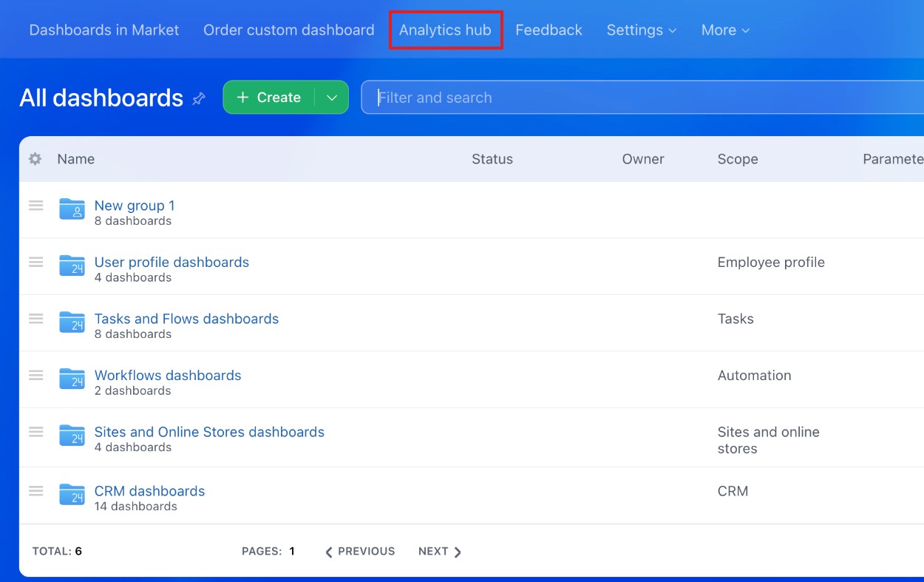Image resolution: width=924 pixels, height=582 pixels.
Task: Open the table settings gear icon
Action: pos(35,159)
